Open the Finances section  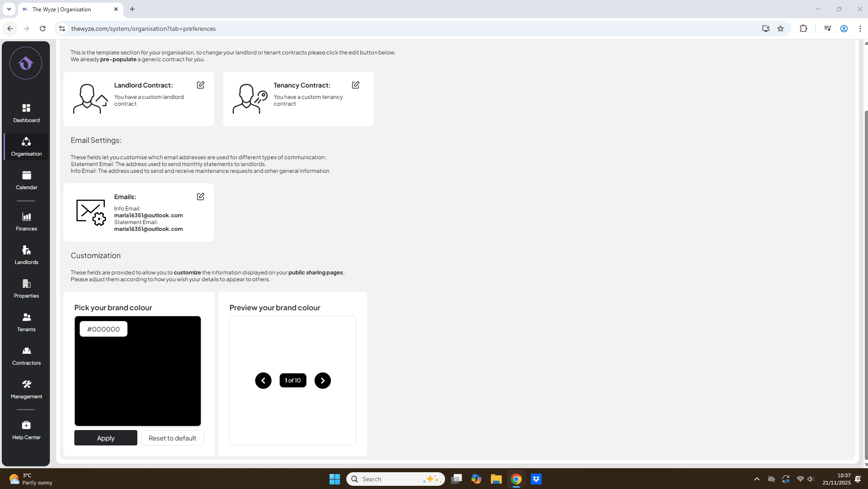click(x=26, y=221)
